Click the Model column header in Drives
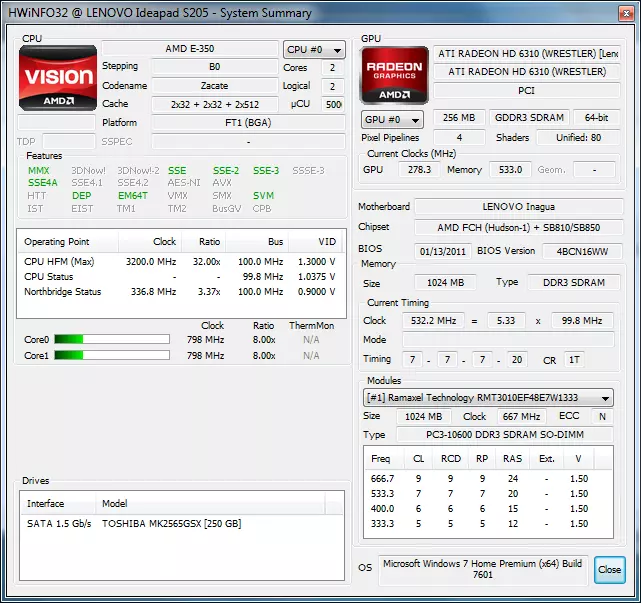The image size is (641, 603). pos(115,504)
